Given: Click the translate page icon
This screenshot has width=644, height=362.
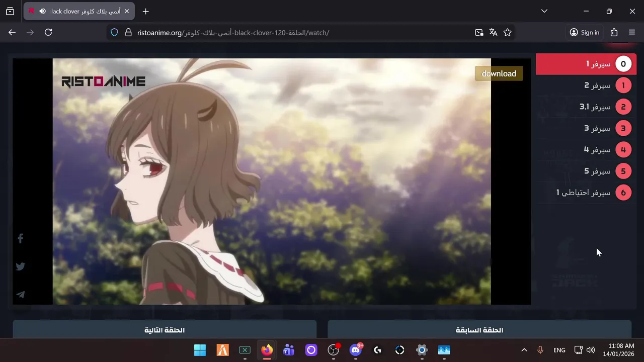Looking at the screenshot, I should 493,33.
